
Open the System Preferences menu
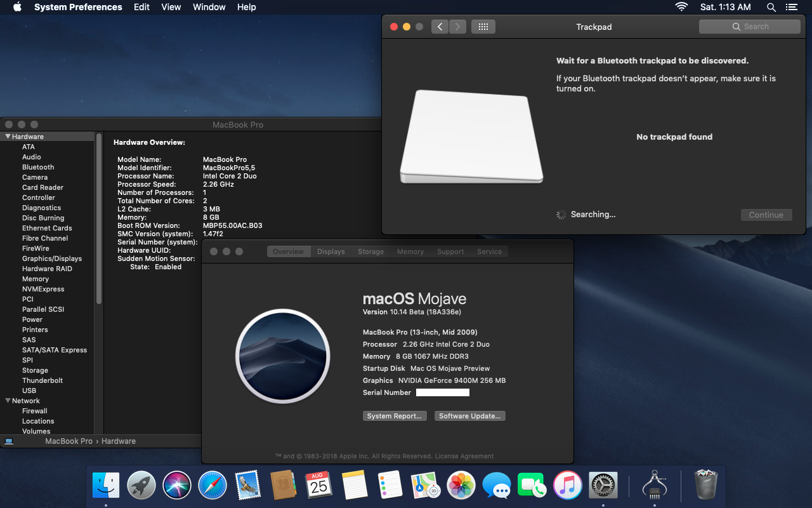[78, 7]
